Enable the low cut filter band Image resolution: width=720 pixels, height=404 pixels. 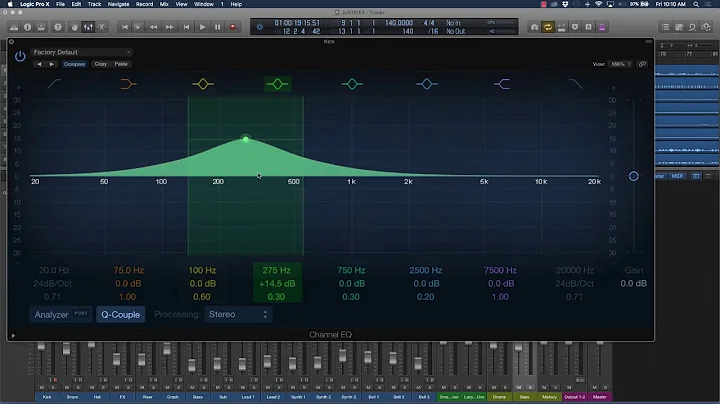point(54,84)
